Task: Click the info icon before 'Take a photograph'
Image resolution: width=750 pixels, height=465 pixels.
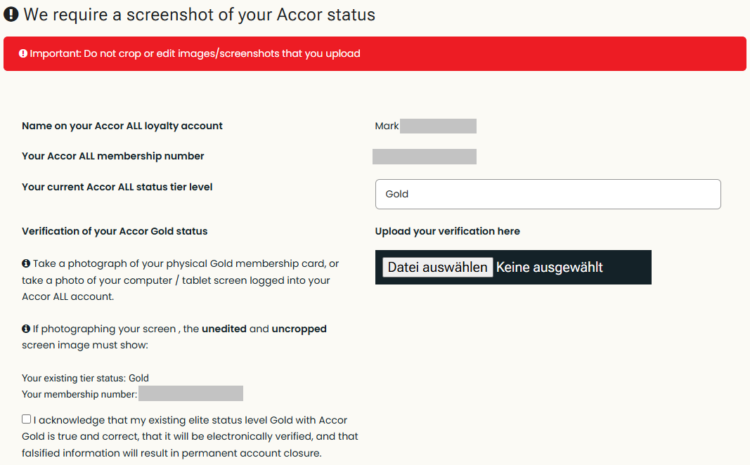Action: click(26, 264)
